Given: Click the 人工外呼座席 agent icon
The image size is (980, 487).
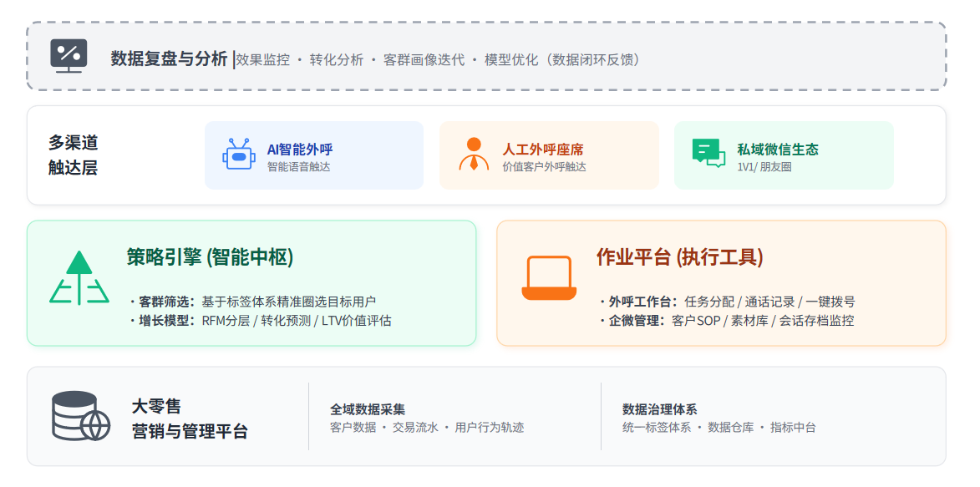Looking at the screenshot, I should coord(474,154).
